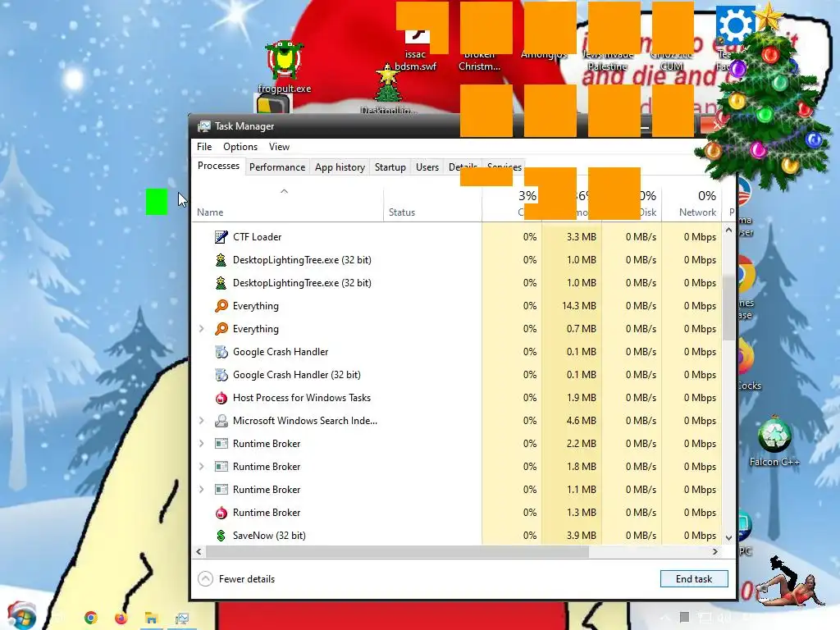Screen dimensions: 840x630
Task: Click the gear settings desktop icon
Action: point(735,25)
